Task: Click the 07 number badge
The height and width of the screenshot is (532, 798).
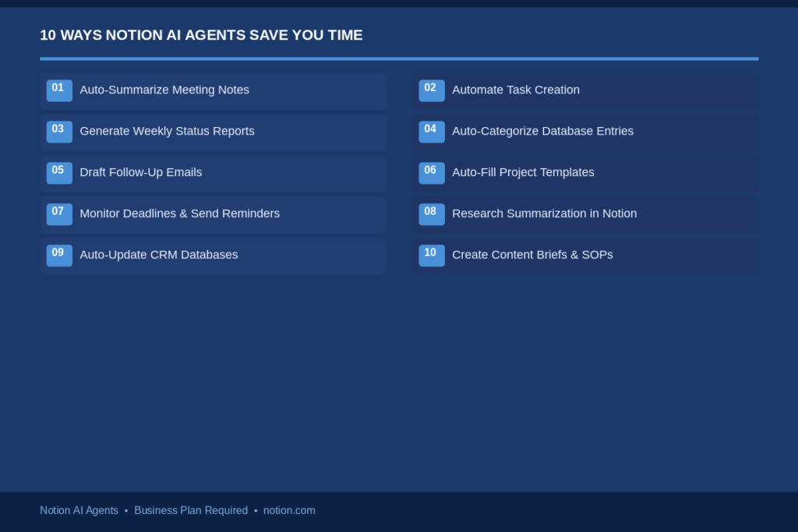Action: (x=59, y=214)
